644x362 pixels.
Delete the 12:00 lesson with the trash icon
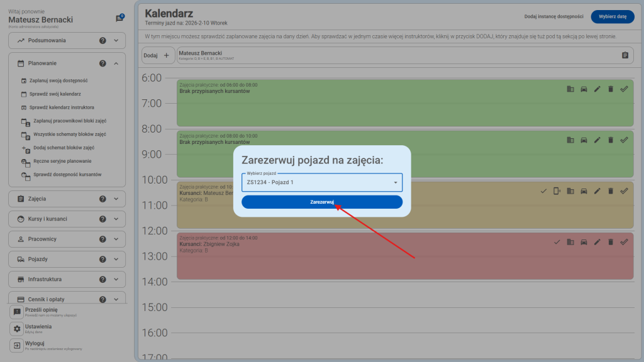(x=611, y=242)
